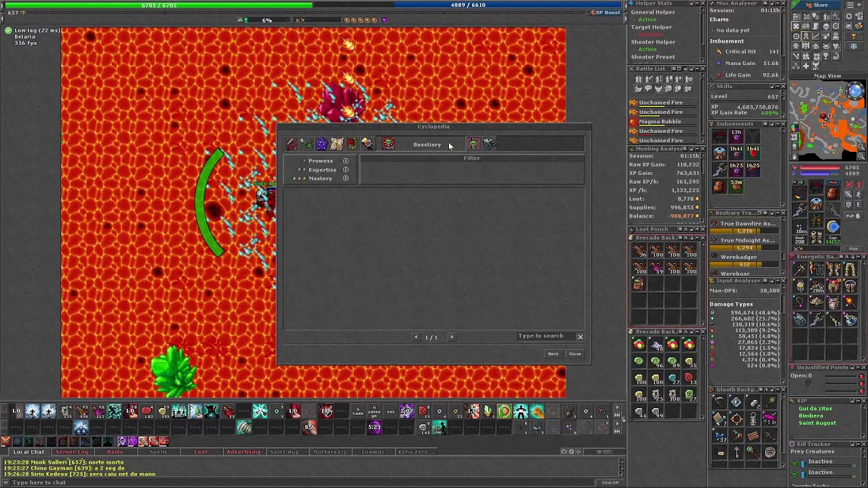Image resolution: width=868 pixels, height=488 pixels.
Task: Switch to Raids chat tab
Action: 115,452
